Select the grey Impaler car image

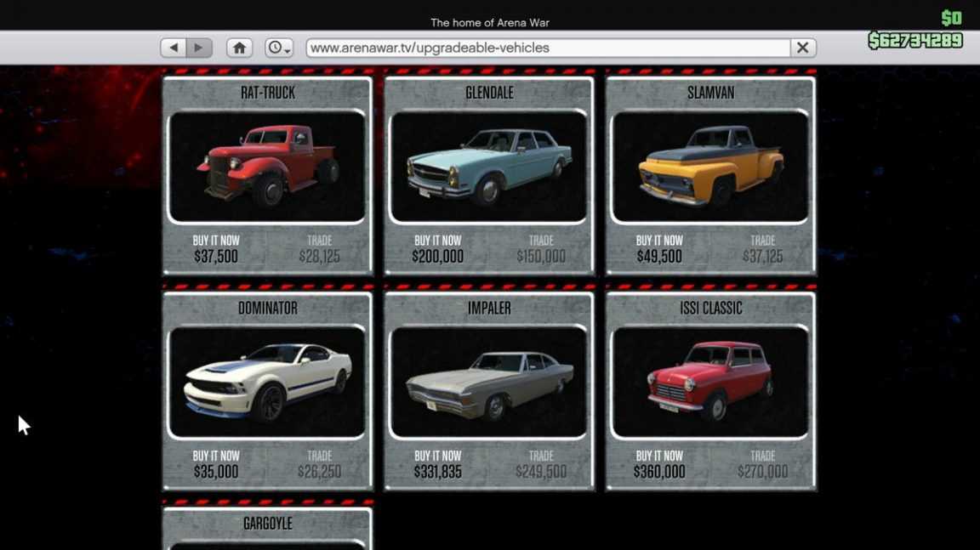coord(488,383)
